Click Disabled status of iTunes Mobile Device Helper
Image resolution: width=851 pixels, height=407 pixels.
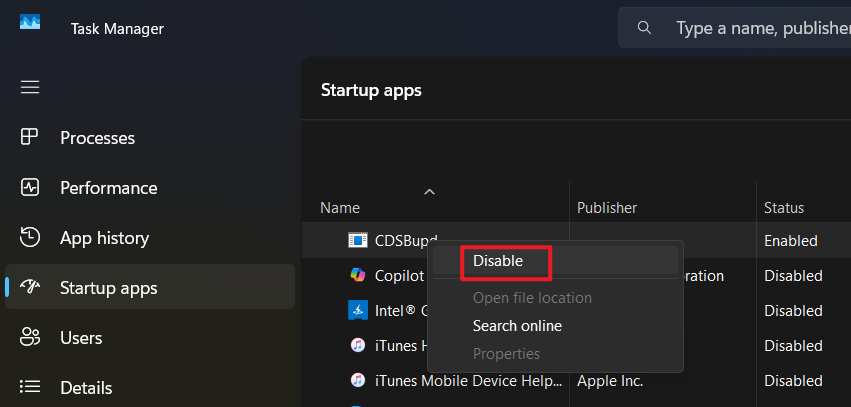click(x=793, y=381)
